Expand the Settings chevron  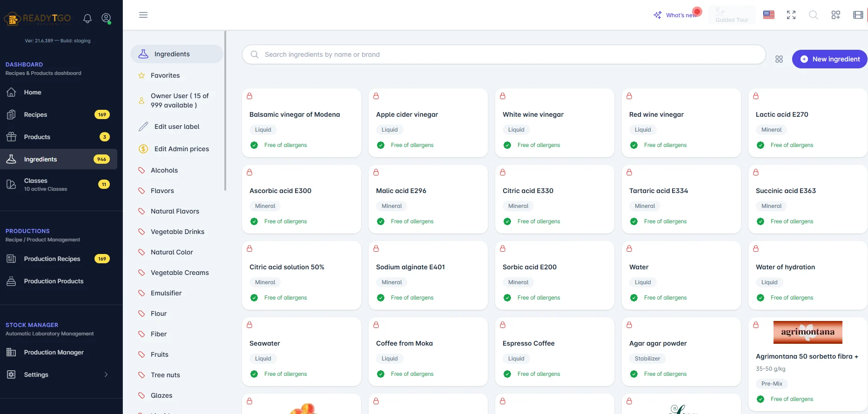tap(106, 374)
